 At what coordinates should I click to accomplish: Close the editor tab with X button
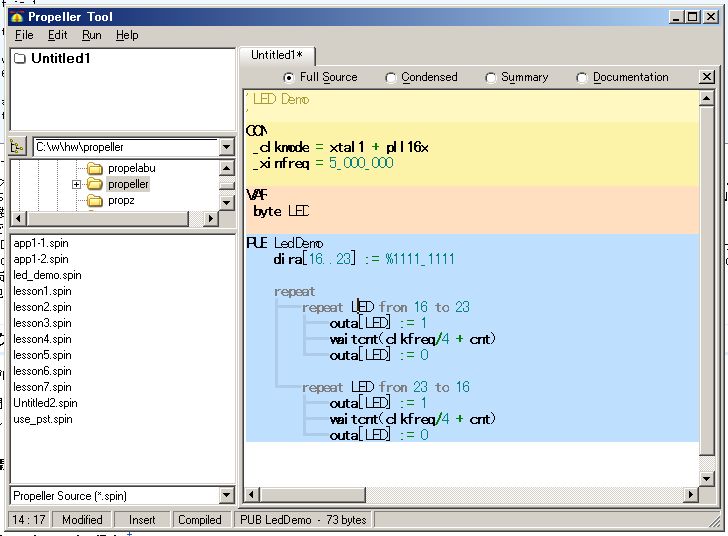[707, 77]
